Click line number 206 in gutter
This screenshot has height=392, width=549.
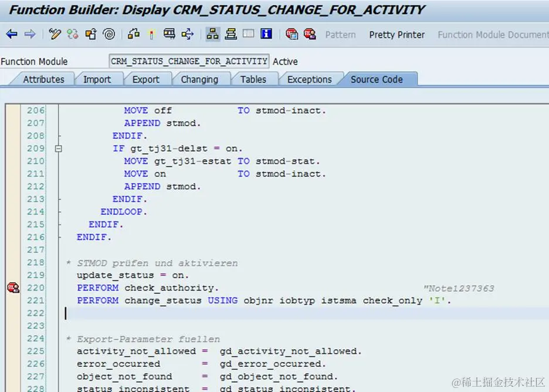[x=36, y=110]
